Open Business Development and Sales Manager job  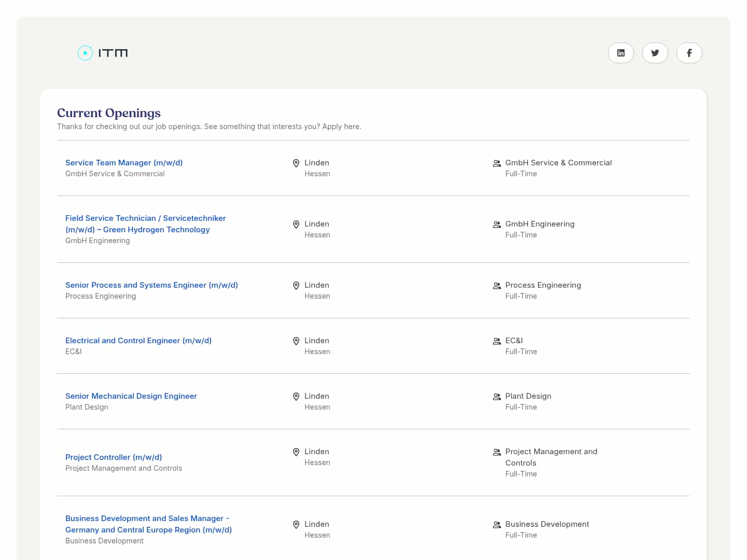click(148, 524)
